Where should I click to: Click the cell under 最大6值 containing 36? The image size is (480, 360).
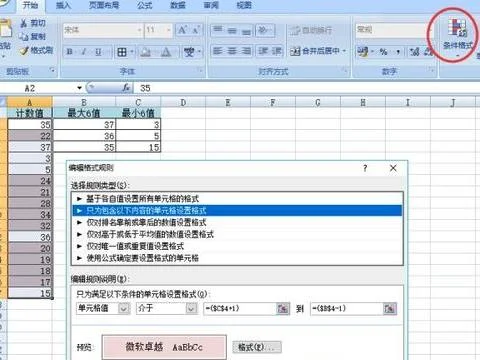point(84,136)
